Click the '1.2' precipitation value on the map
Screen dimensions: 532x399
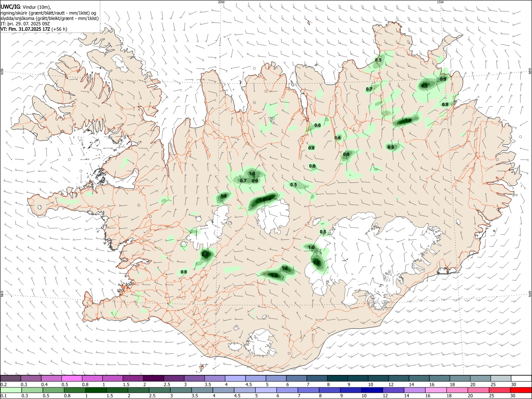(224, 196)
